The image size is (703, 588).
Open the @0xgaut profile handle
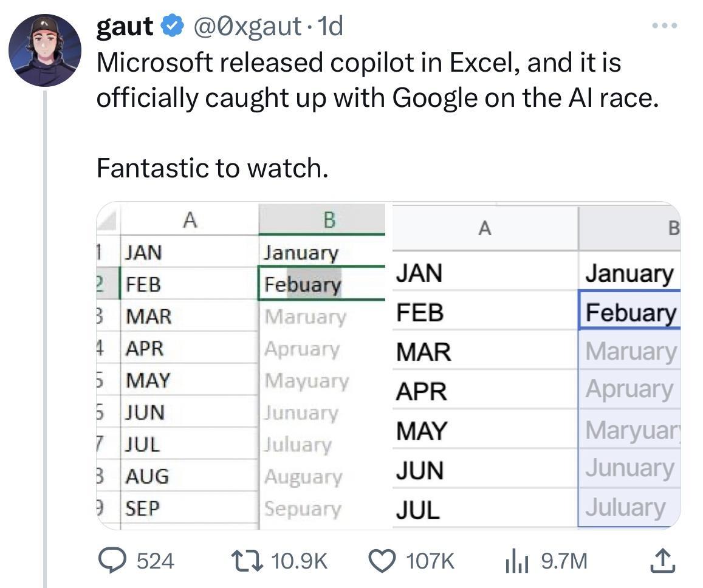250,26
